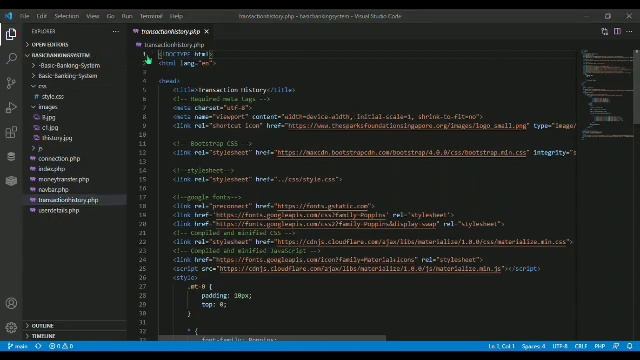The image size is (640, 360).
Task: Follow the materialize.min.js script link
Action: [x=360, y=269]
